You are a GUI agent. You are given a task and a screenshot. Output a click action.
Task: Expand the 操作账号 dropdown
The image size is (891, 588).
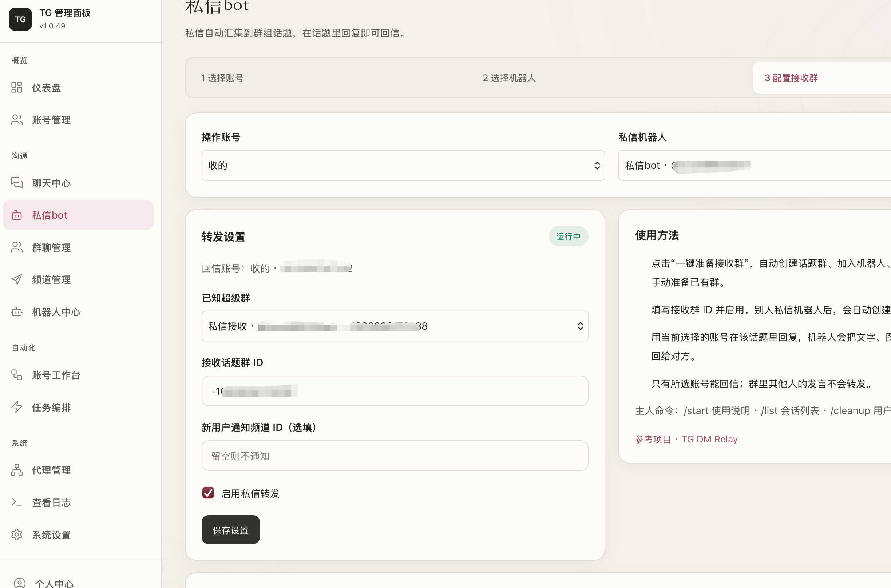pyautogui.click(x=403, y=165)
